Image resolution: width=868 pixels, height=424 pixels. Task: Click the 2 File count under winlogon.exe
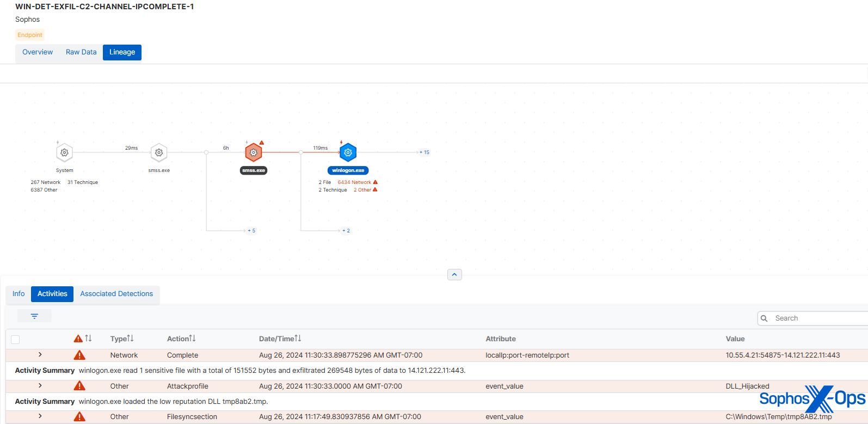click(325, 182)
